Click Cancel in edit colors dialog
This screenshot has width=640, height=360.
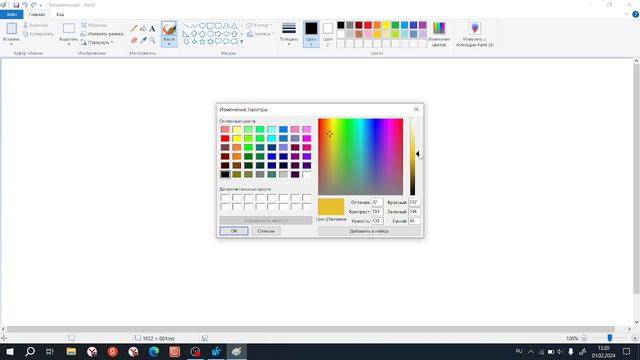tap(266, 231)
